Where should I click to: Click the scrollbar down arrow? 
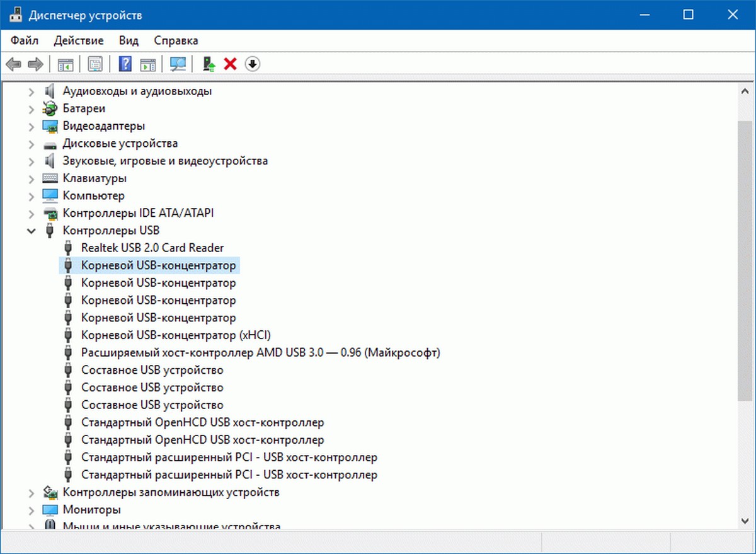pos(745,521)
